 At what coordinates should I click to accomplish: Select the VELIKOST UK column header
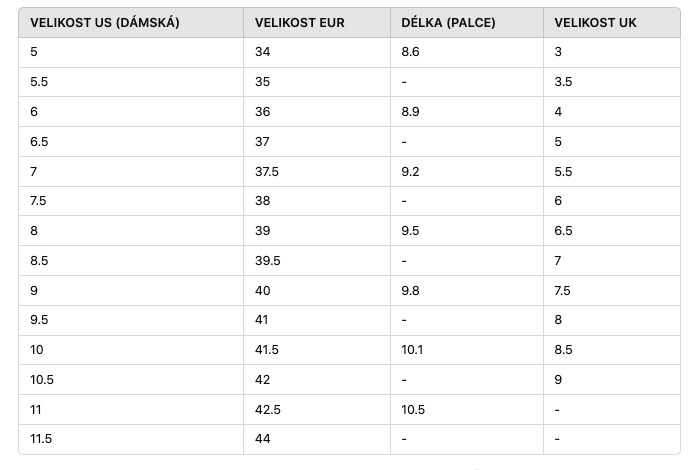point(612,23)
